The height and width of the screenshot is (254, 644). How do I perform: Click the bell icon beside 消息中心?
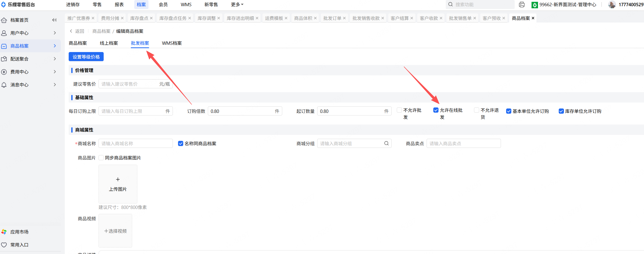point(4,85)
